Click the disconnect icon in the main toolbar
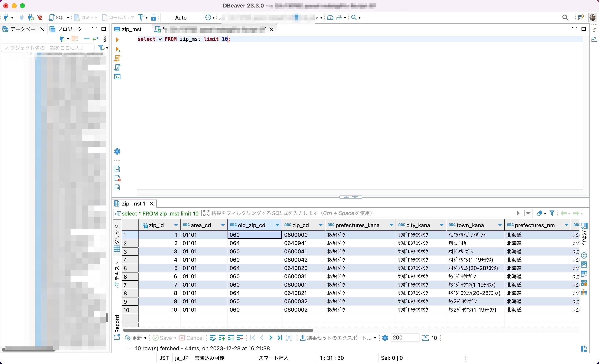The image size is (599, 364). tap(40, 17)
